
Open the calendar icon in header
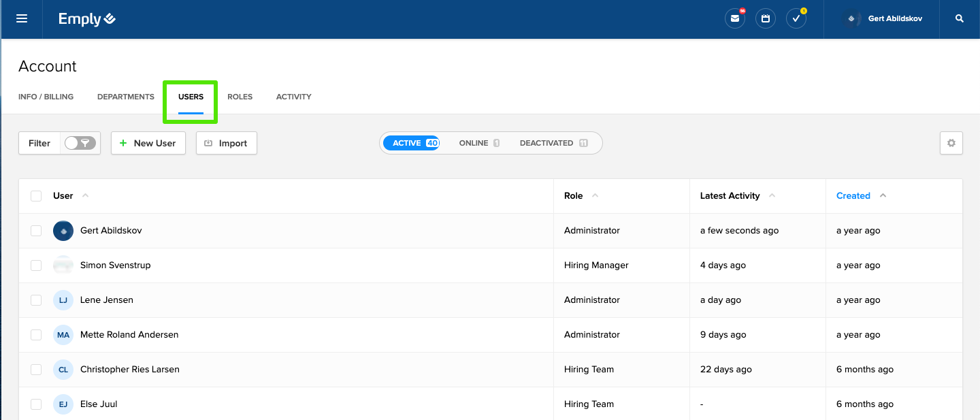(x=766, y=19)
